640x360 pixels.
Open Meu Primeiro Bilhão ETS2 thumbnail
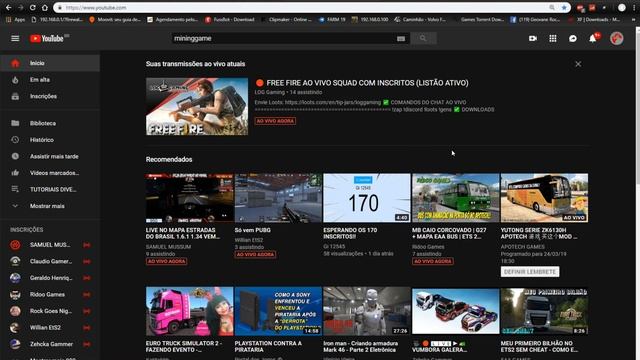pos(544,311)
